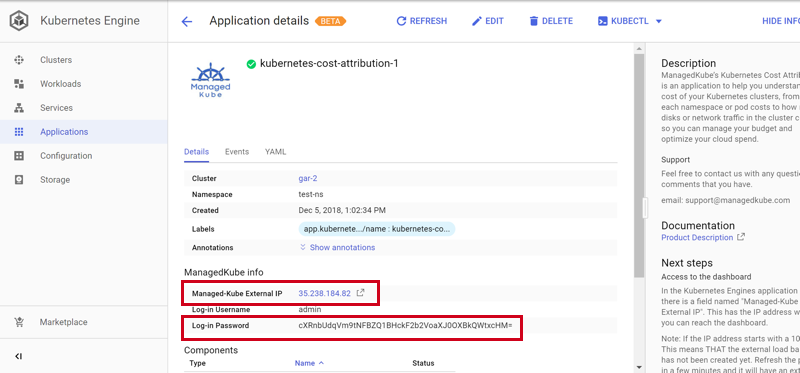The image size is (800, 373).
Task: Refresh the application details
Action: point(421,21)
